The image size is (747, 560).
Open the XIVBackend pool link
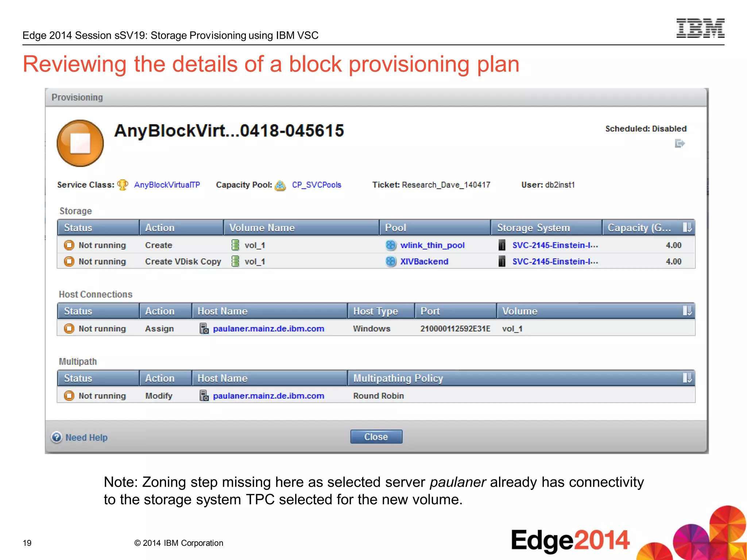click(x=424, y=261)
